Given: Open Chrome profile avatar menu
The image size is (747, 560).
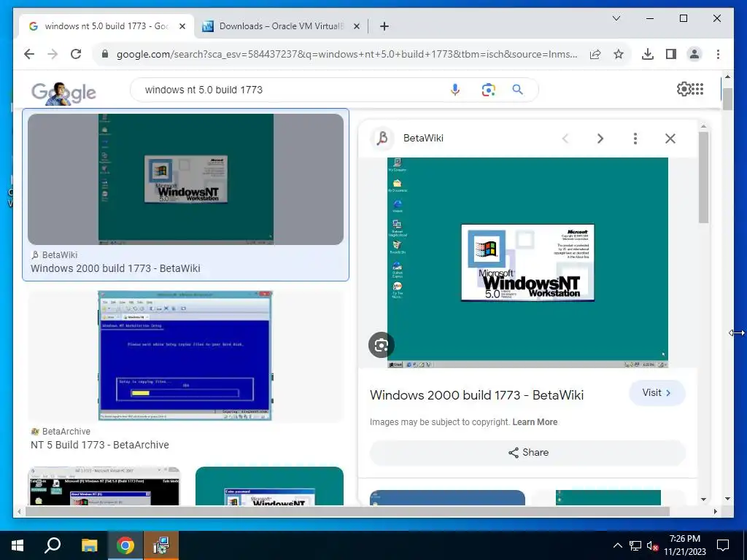Looking at the screenshot, I should (694, 54).
